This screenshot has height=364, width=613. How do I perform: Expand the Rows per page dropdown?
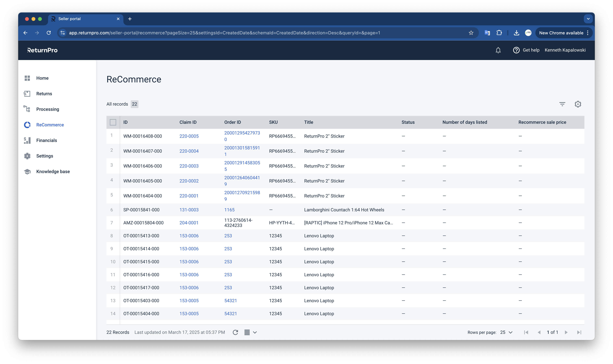click(x=507, y=332)
